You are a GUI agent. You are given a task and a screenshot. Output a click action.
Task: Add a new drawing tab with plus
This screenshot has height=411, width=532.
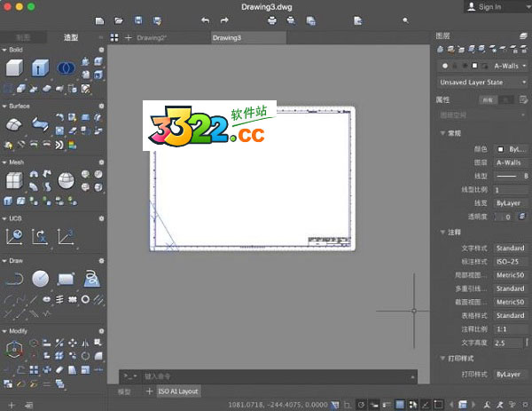click(128, 38)
